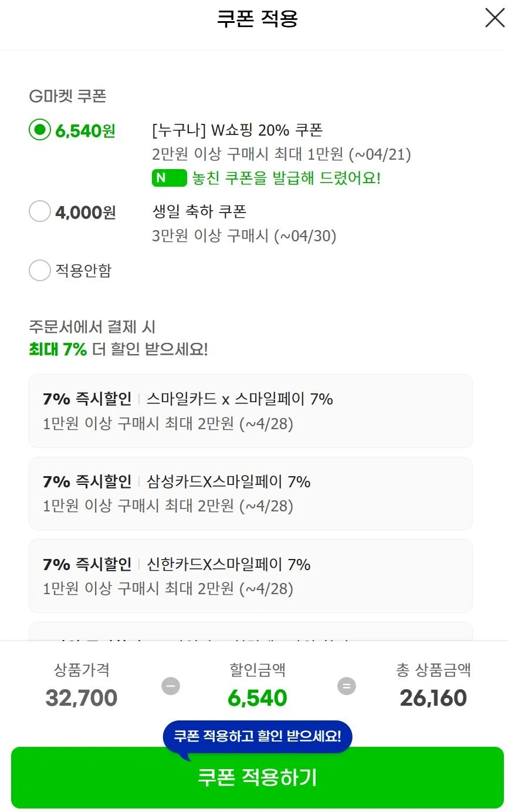Click the displayed total amount 26,160
Image resolution: width=508 pixels, height=812 pixels.
(x=433, y=698)
